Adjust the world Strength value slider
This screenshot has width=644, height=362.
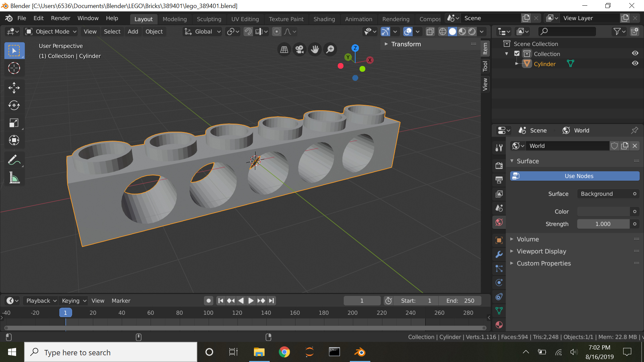(604, 224)
